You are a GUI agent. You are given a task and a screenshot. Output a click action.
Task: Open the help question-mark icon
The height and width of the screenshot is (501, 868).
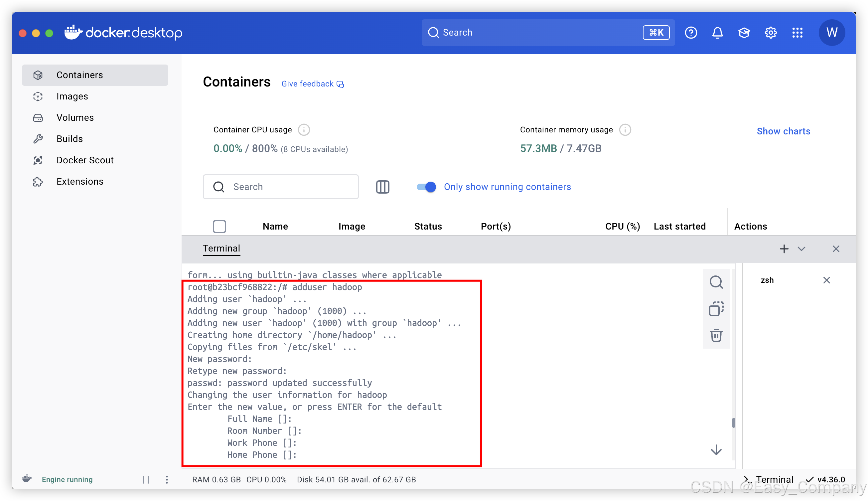(690, 33)
